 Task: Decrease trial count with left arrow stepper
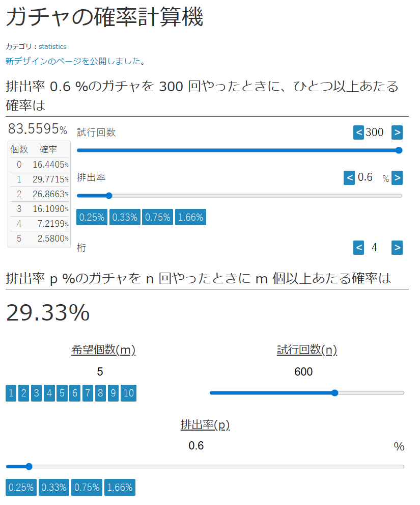point(359,132)
